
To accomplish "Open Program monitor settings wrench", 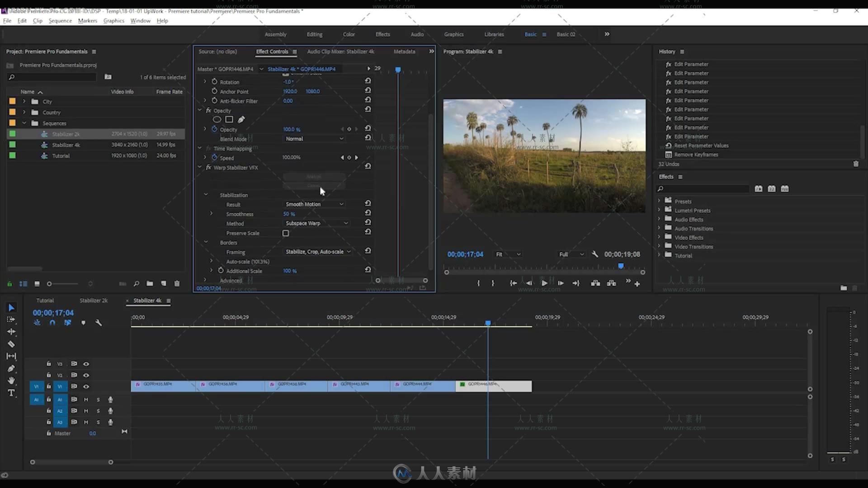I will point(595,254).
